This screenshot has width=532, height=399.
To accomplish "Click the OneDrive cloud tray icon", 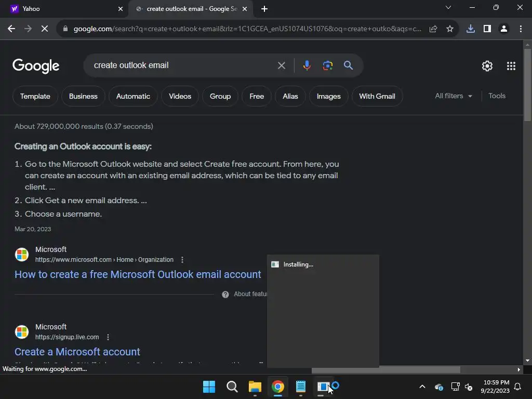I will [438, 387].
